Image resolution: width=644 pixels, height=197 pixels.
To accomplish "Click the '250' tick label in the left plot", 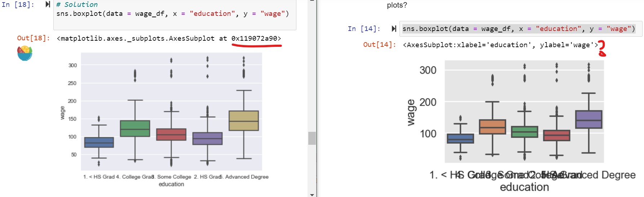I will pos(72,83).
